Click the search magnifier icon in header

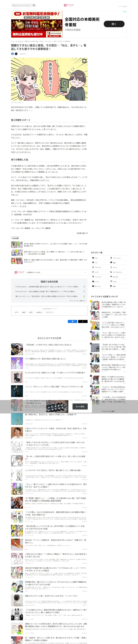34,5
